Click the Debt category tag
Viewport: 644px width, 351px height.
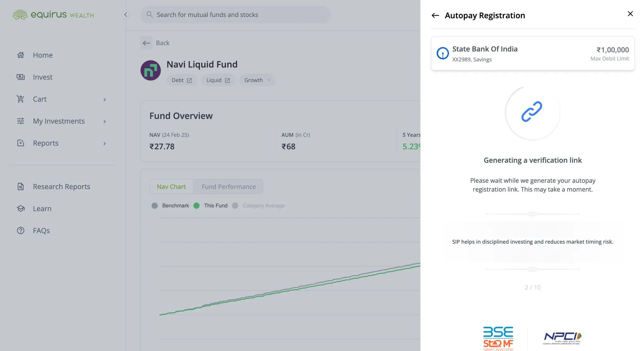(182, 80)
